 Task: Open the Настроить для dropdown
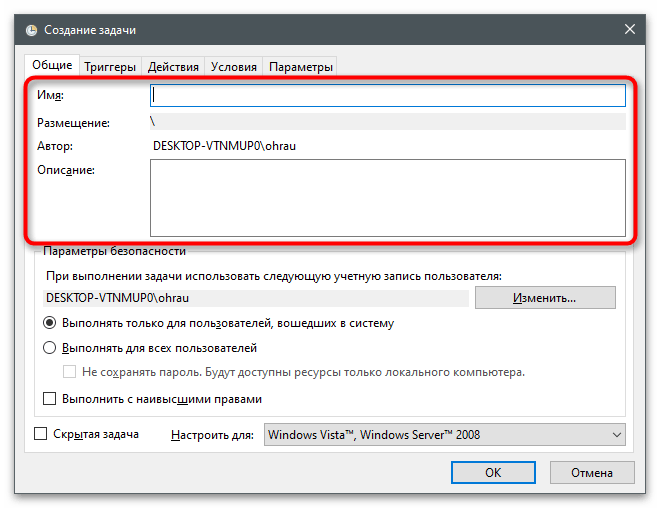(x=444, y=435)
